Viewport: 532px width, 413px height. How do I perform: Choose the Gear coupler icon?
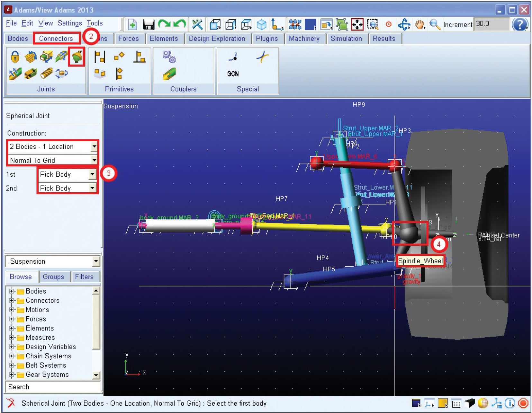coord(169,57)
